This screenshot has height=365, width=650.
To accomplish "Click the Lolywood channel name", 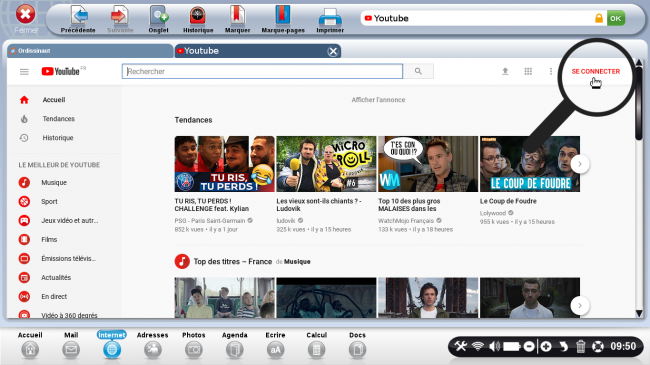I will click(x=493, y=213).
